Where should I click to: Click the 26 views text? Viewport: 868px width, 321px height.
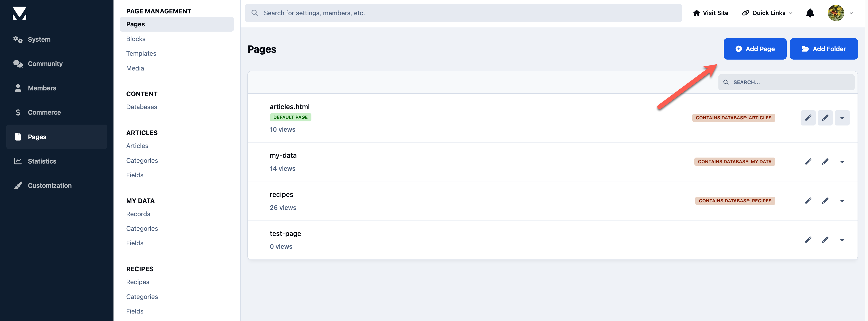(x=283, y=208)
